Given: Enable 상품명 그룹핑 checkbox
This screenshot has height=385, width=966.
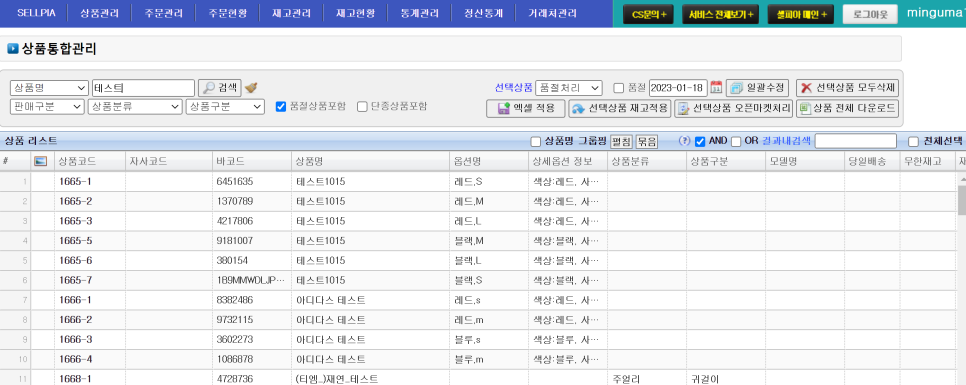Looking at the screenshot, I should pyautogui.click(x=536, y=142).
